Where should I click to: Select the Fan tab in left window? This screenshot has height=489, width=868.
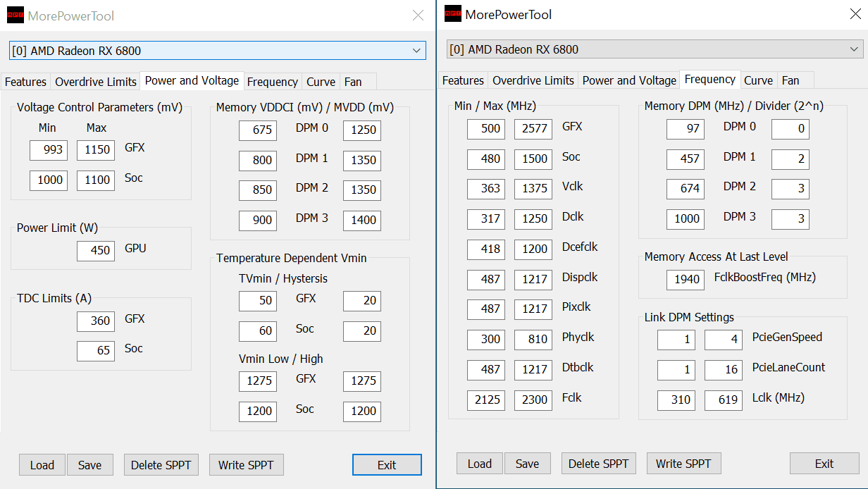click(353, 82)
